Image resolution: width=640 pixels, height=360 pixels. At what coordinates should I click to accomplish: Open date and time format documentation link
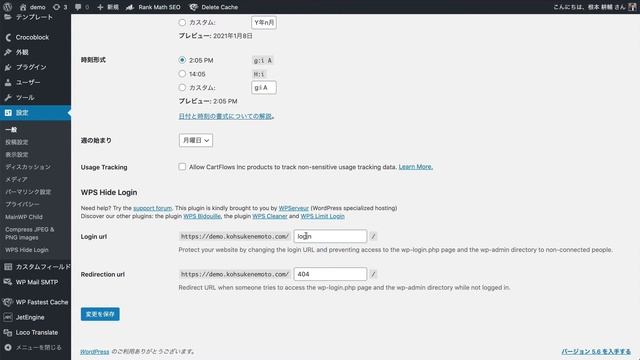tap(225, 116)
